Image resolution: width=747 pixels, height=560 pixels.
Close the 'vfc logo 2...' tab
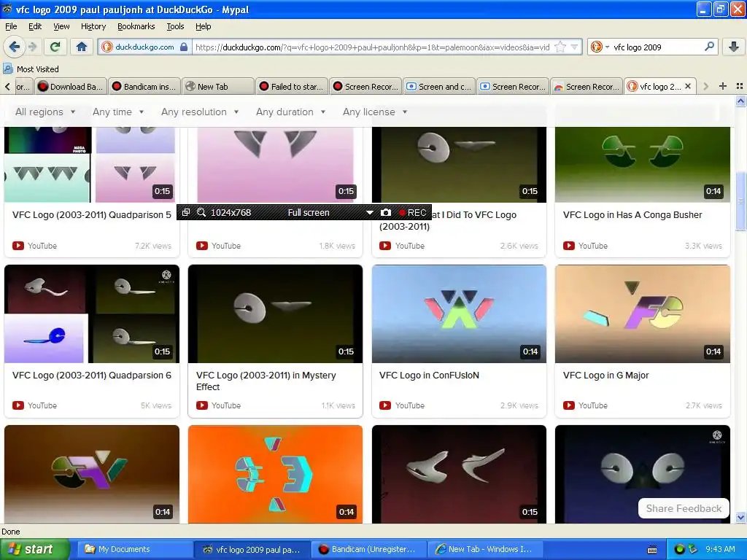(x=688, y=86)
